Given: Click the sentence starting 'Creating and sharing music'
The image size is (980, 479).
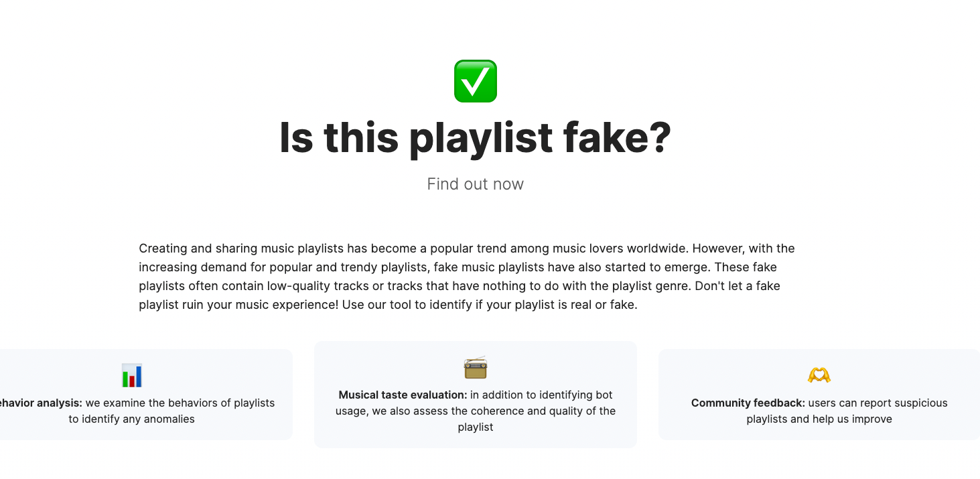Looking at the screenshot, I should [414, 249].
